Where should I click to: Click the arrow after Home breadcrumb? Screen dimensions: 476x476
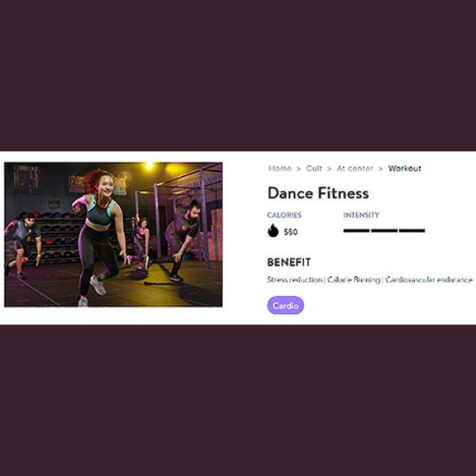pyautogui.click(x=299, y=169)
